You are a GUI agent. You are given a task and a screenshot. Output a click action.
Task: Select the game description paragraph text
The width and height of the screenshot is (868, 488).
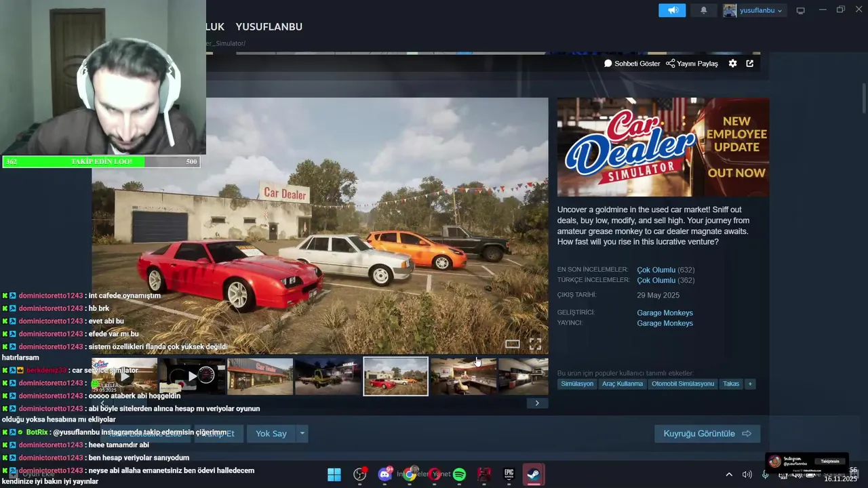[x=653, y=226]
